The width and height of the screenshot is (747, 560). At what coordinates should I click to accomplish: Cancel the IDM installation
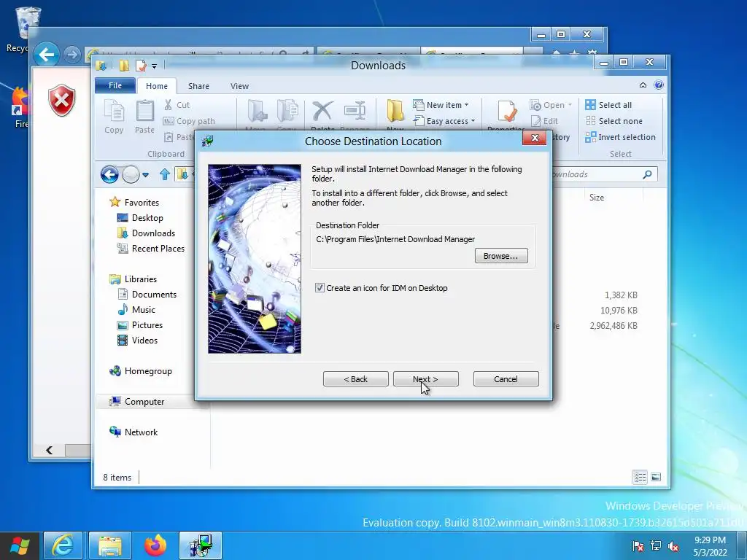tap(506, 379)
